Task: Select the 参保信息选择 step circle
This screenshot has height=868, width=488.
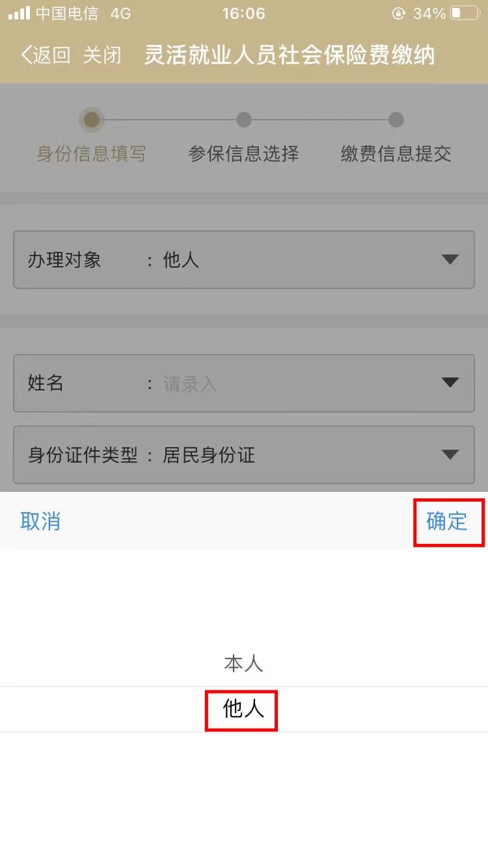Action: click(244, 120)
